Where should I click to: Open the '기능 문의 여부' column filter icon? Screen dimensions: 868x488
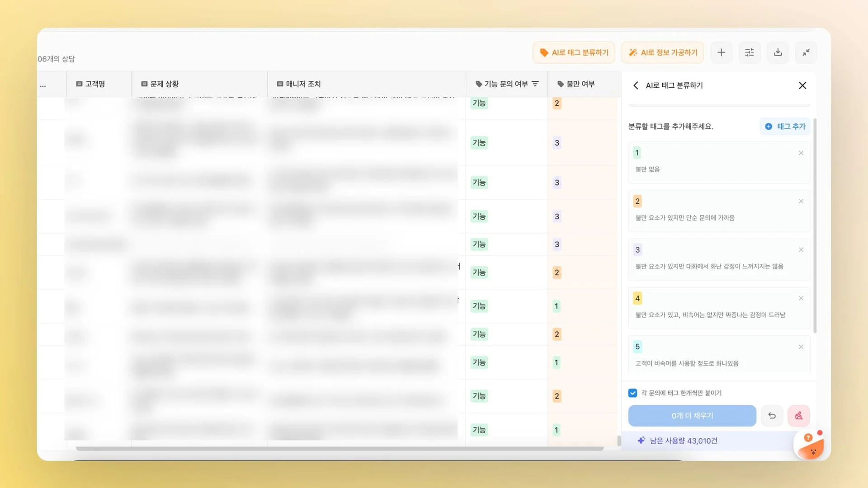point(535,84)
